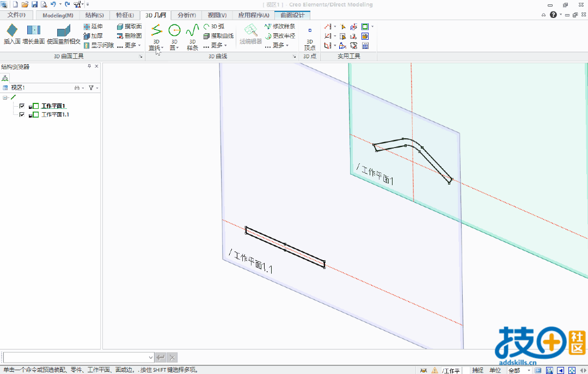Click the Open folder icon
Screen dimensions: 588x374
[x=24, y=4]
